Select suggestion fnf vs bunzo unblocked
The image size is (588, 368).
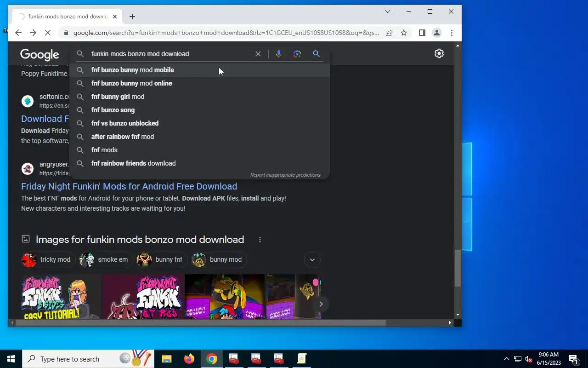199,123
